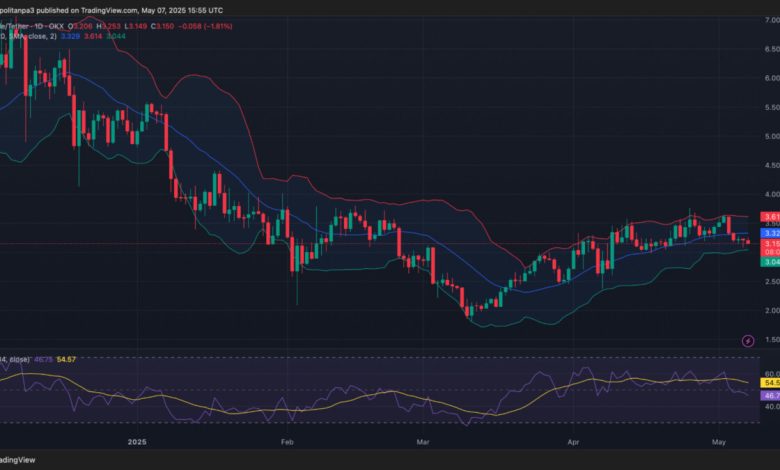This screenshot has width=780, height=470.
Task: Click the green 3.04 price axis tag
Action: pyautogui.click(x=770, y=262)
